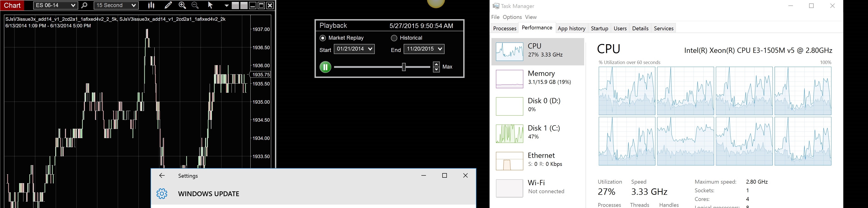This screenshot has width=868, height=208.
Task: Open the 15 Second interval dropdown
Action: click(116, 5)
